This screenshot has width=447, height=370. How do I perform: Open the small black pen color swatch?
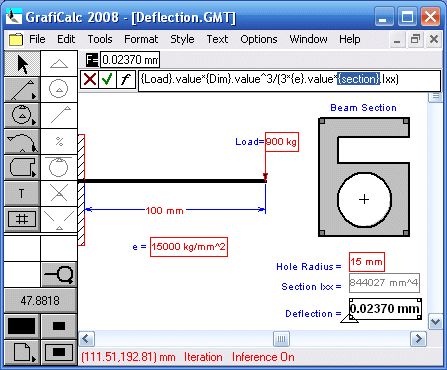59,326
